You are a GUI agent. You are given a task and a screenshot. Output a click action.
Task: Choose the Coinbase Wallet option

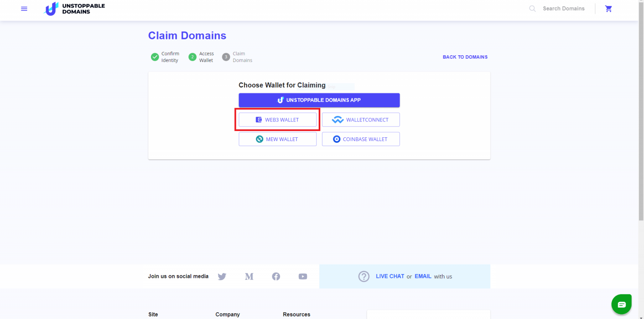[361, 139]
